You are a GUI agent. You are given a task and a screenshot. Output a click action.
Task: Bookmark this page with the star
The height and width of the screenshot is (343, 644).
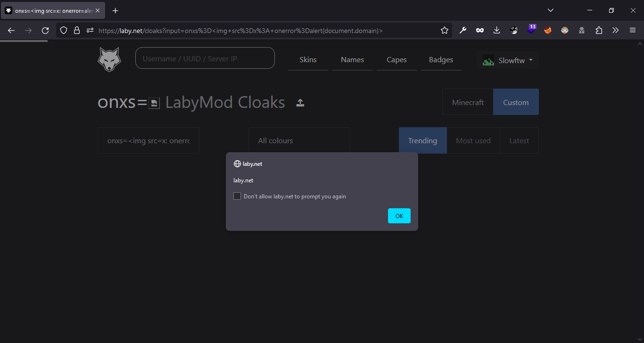point(445,30)
